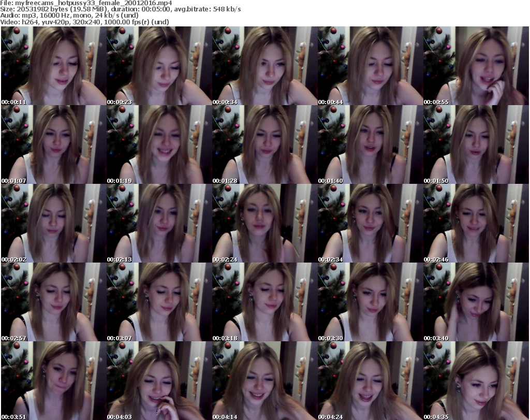This screenshot has height=420, width=530.
Task: Select the last thumbnail stamped 00:04:35
Action: [476, 381]
